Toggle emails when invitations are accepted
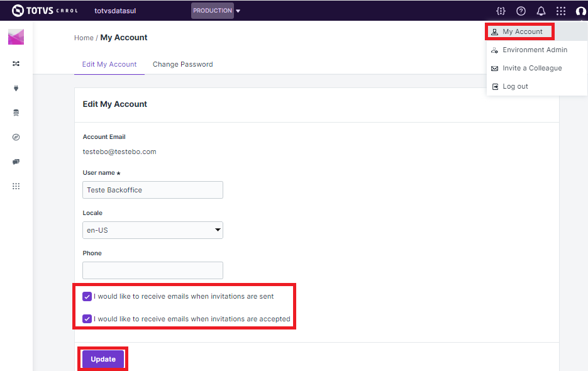 [x=87, y=319]
